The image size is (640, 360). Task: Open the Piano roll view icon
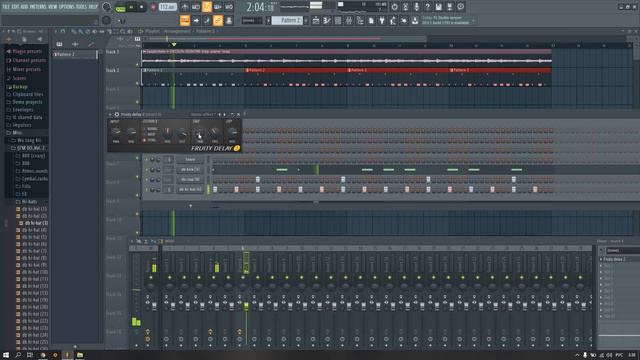coord(327,20)
